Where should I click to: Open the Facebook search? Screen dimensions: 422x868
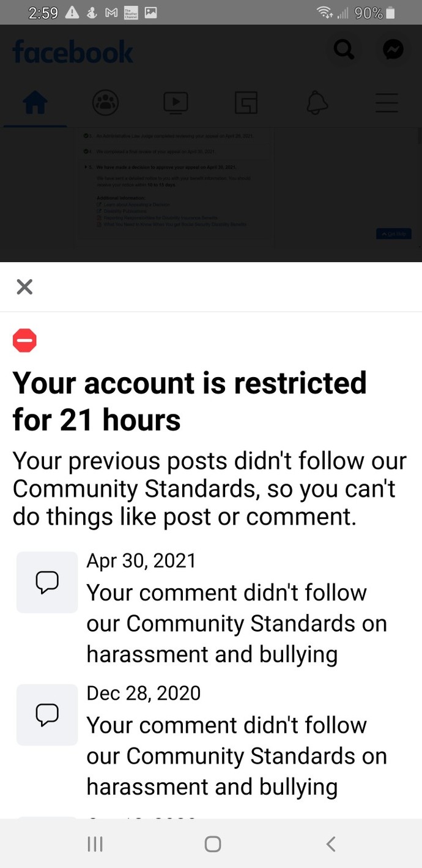click(x=344, y=50)
